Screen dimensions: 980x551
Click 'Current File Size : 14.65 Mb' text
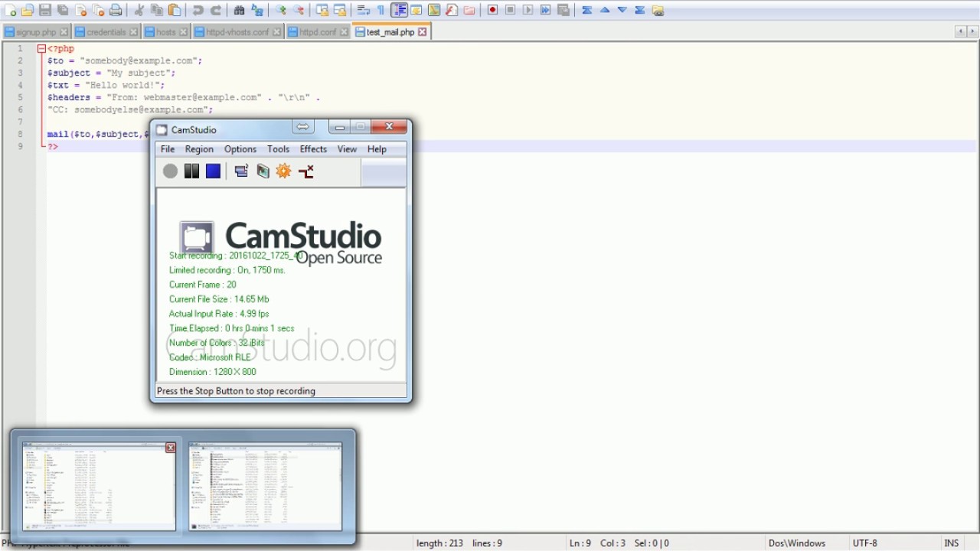point(219,299)
